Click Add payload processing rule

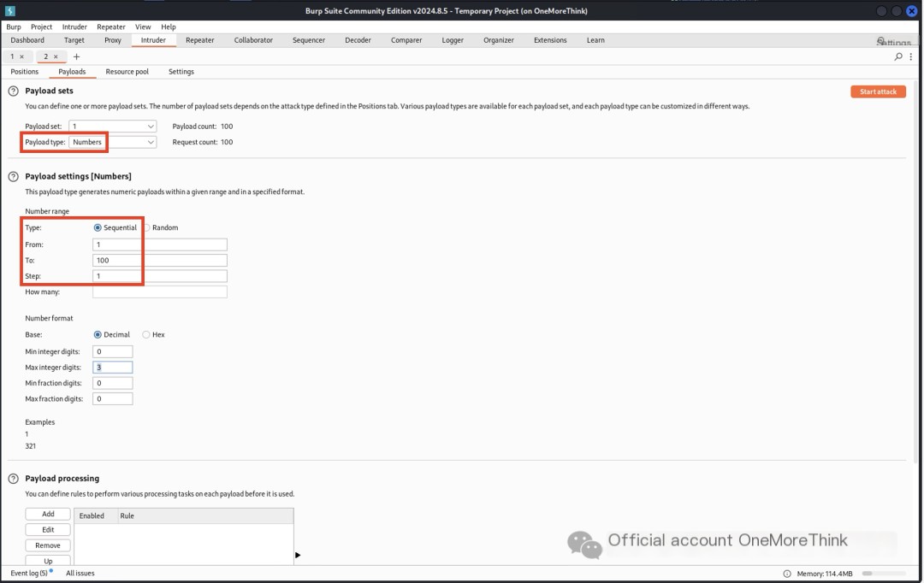click(48, 514)
